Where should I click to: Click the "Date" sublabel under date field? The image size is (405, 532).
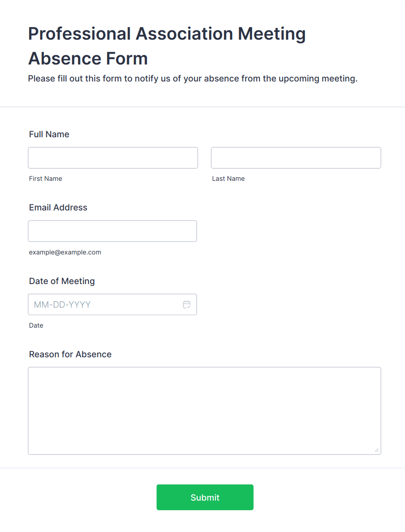click(x=36, y=325)
